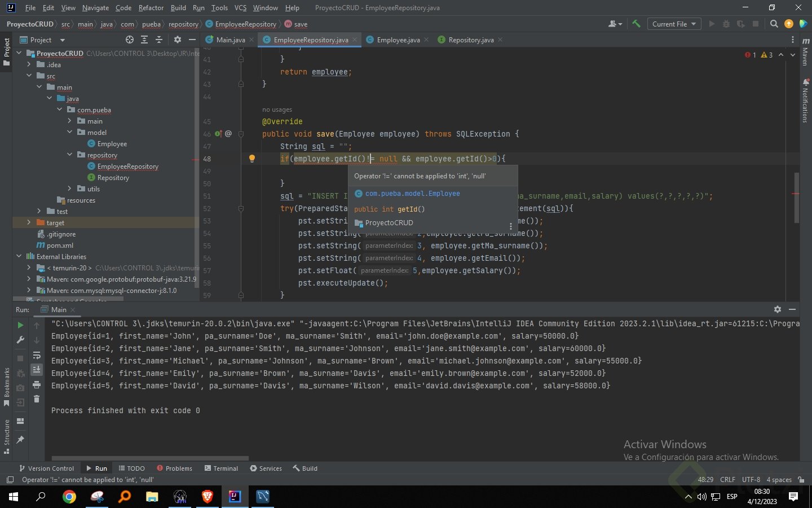Toggle scroll to end in console
This screenshot has width=812, height=508.
pos(37,370)
